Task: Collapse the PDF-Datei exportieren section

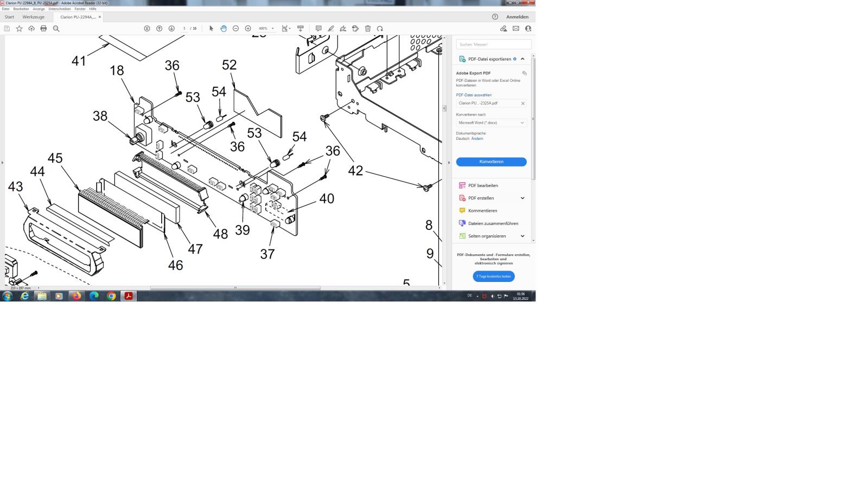Action: click(x=522, y=59)
